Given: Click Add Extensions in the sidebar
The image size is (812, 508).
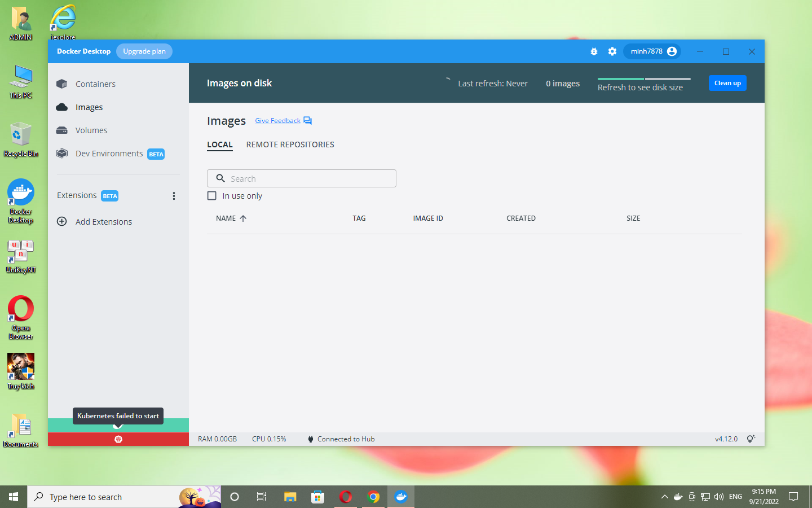Looking at the screenshot, I should pos(104,222).
